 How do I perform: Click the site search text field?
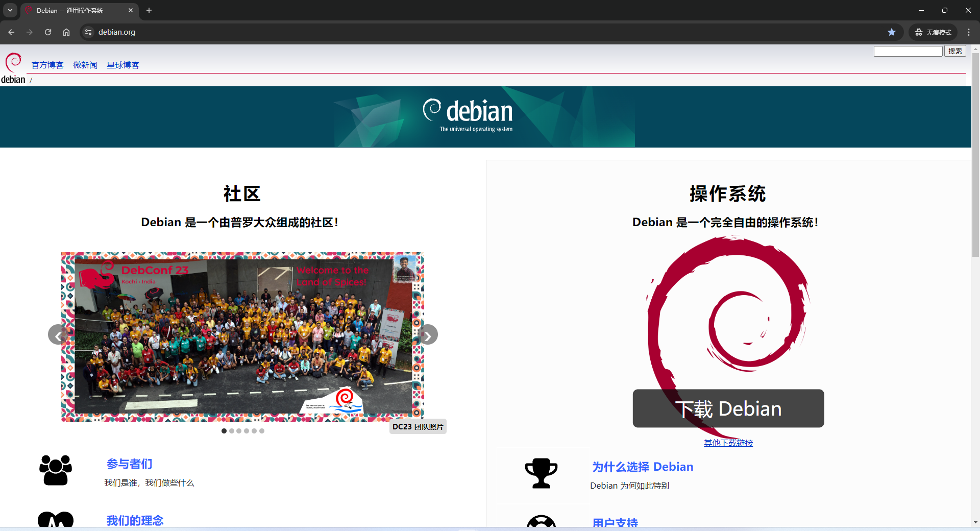(x=908, y=51)
